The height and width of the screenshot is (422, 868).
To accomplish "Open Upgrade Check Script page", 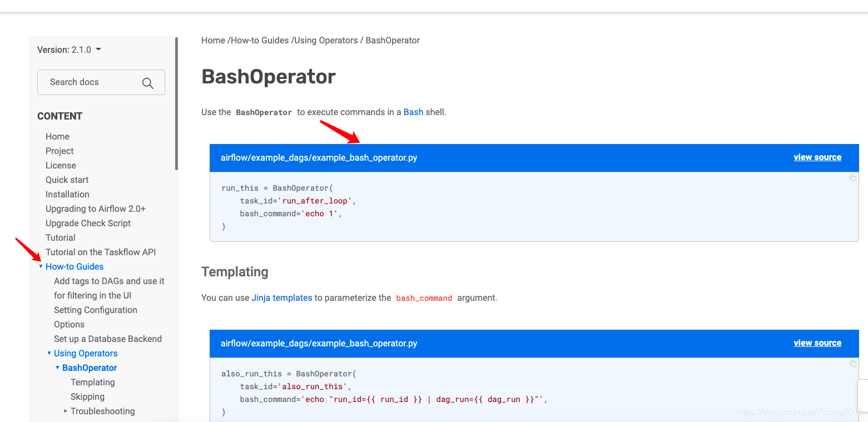I will coord(88,223).
